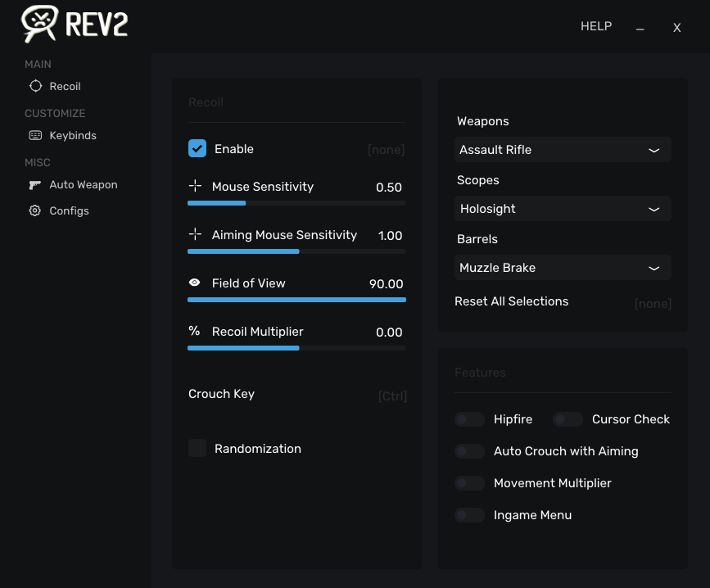
Task: Minimize the REV2 window
Action: point(640,28)
